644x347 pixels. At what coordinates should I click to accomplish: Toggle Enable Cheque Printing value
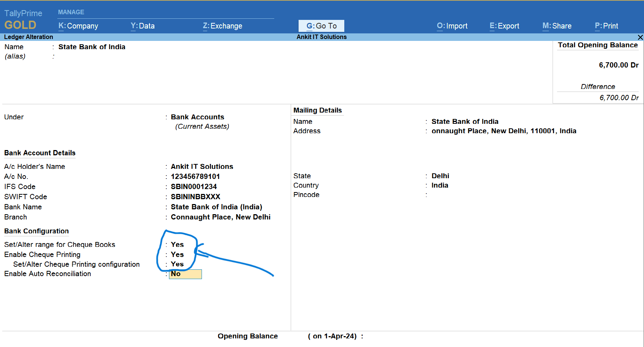[177, 255]
